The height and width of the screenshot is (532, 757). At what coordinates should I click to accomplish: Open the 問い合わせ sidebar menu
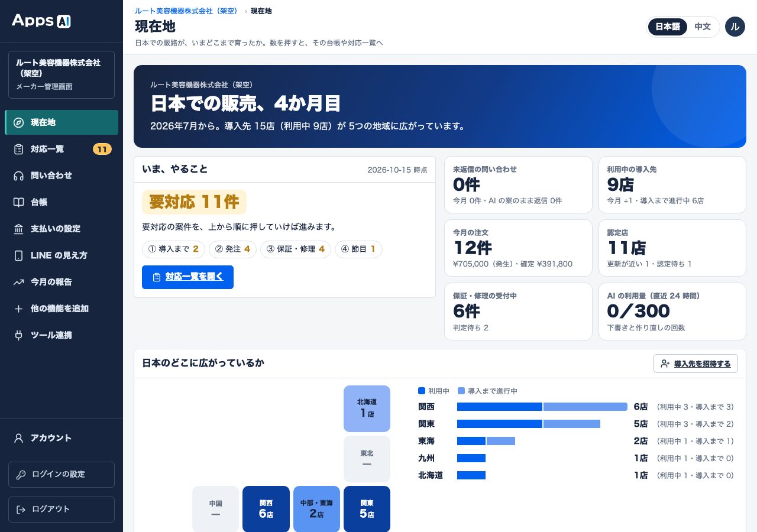coord(62,176)
